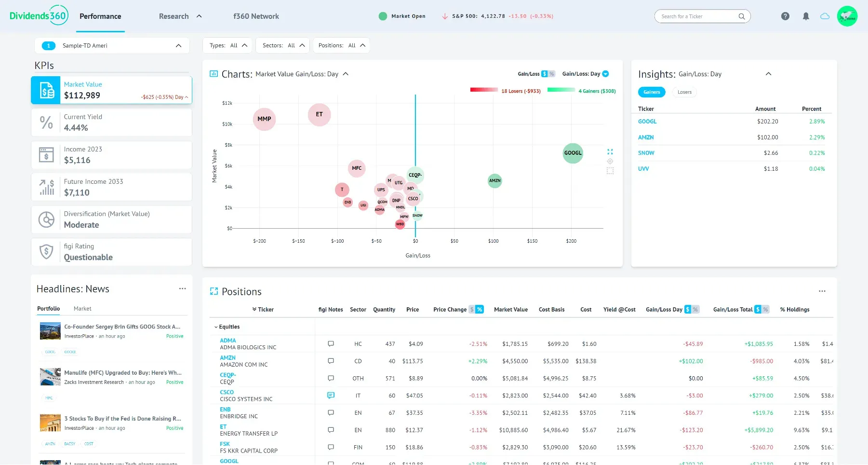Open the f360 Network tab

coord(256,16)
